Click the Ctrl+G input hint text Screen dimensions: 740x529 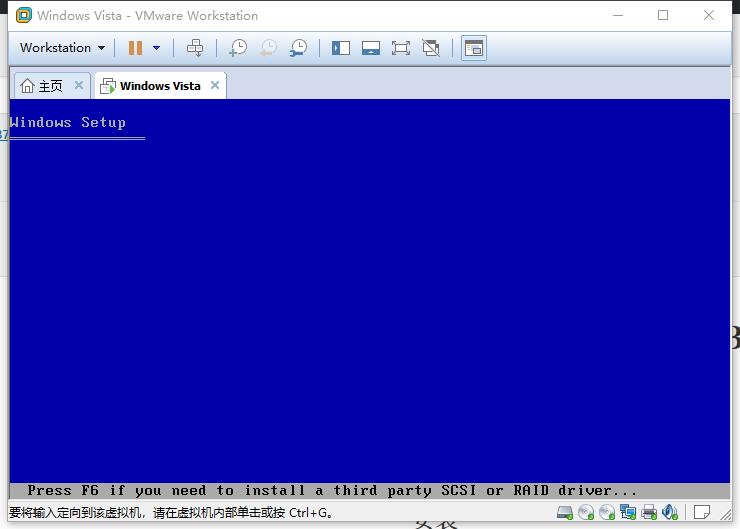[x=170, y=512]
